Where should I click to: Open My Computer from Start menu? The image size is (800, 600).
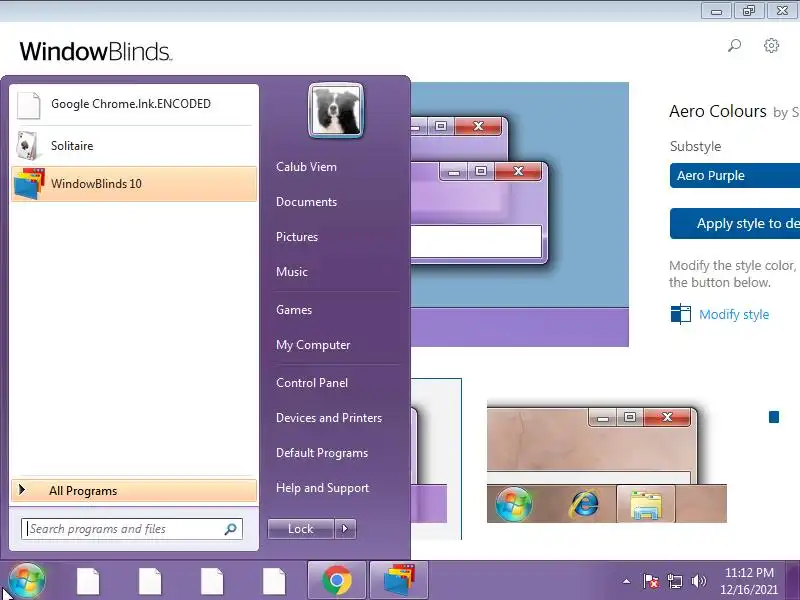tap(313, 345)
